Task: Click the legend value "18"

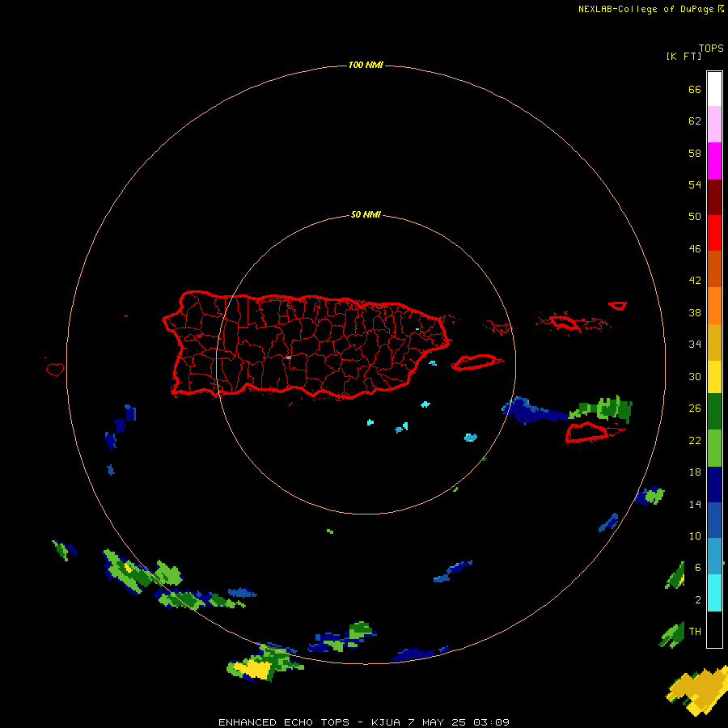Action: point(695,472)
